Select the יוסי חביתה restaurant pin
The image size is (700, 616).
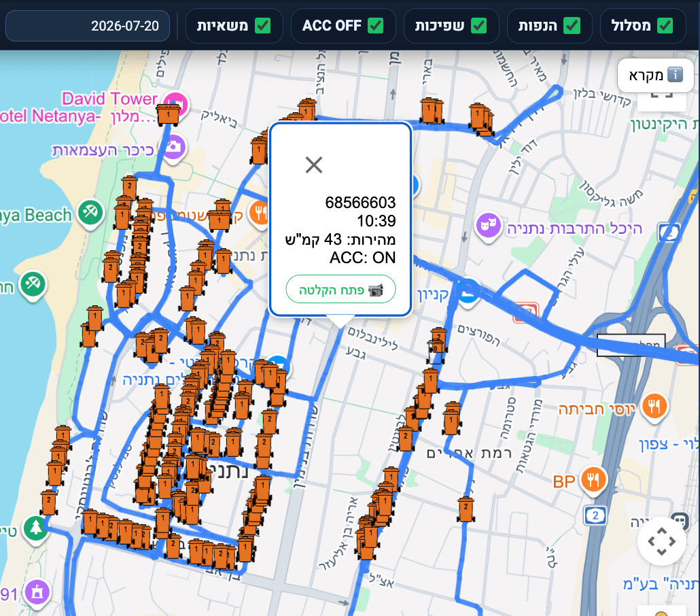click(x=654, y=407)
